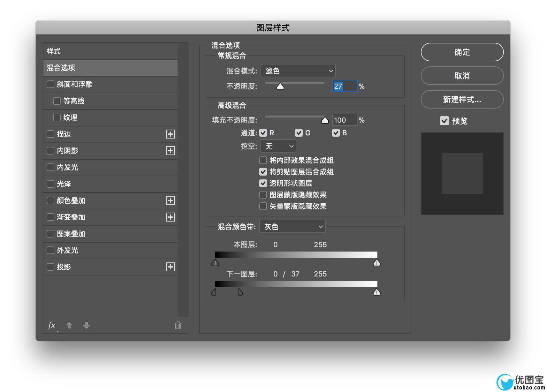Check 将内部效果混合成组 option
Viewport: 546px width, 392px height.
tap(263, 160)
